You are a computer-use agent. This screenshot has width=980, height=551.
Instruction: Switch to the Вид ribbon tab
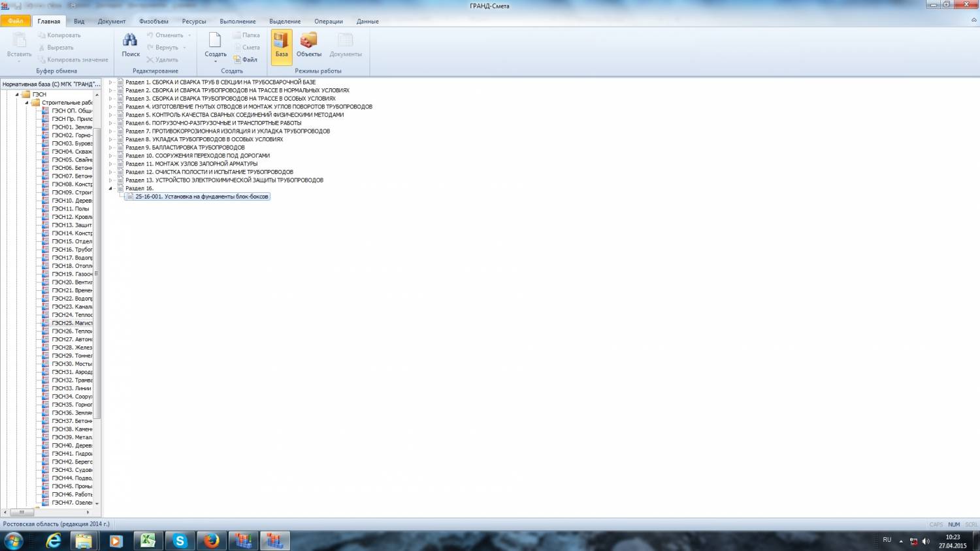pyautogui.click(x=79, y=22)
